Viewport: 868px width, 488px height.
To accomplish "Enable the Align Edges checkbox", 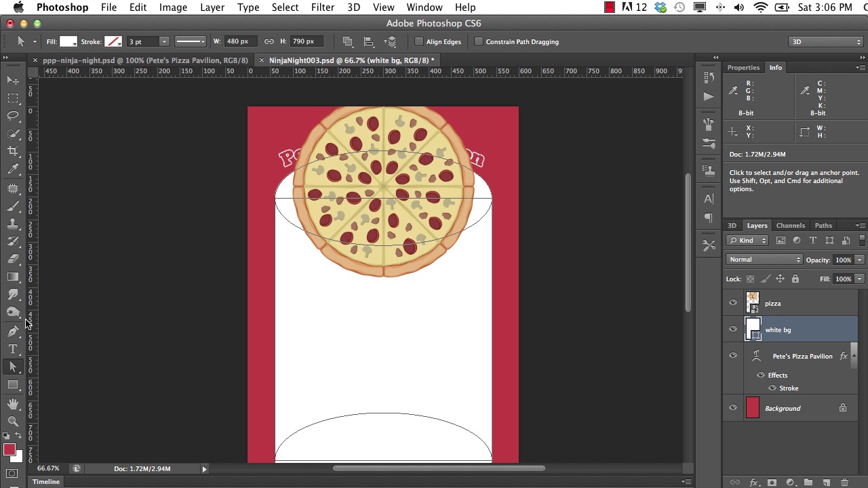I will tap(419, 42).
